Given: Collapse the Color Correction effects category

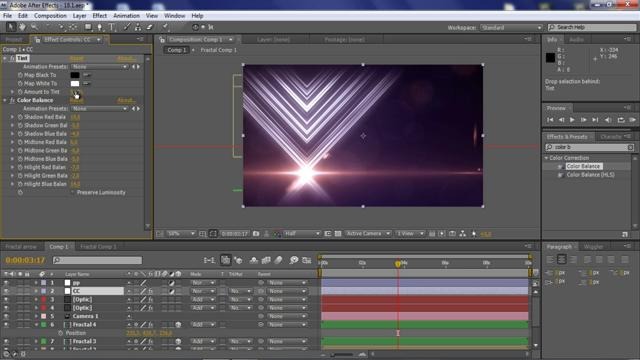Looking at the screenshot, I should pyautogui.click(x=546, y=158).
